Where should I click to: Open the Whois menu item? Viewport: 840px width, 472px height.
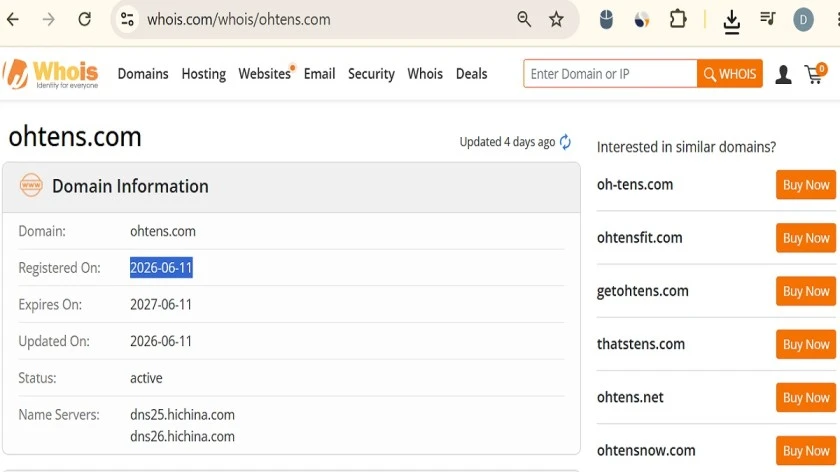pos(425,74)
